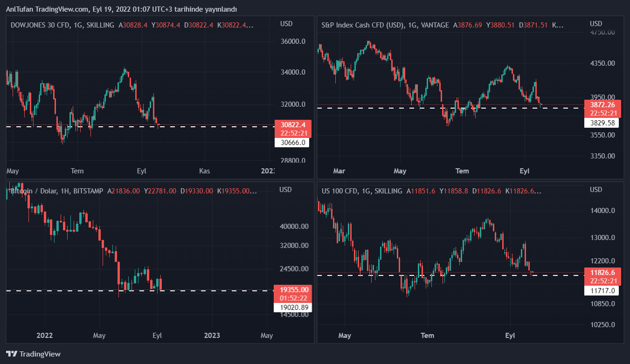Click the white 30666.0 price level label
The width and height of the screenshot is (630, 364).
293,143
